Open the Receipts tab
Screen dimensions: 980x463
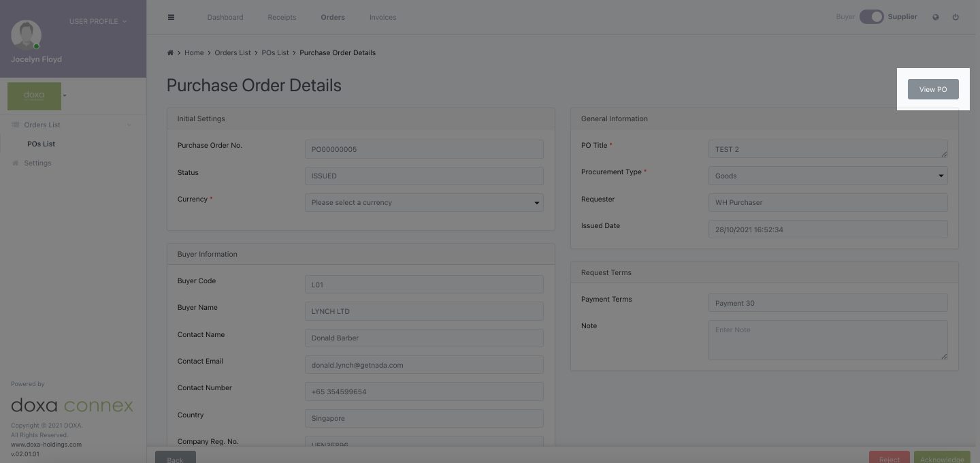282,17
